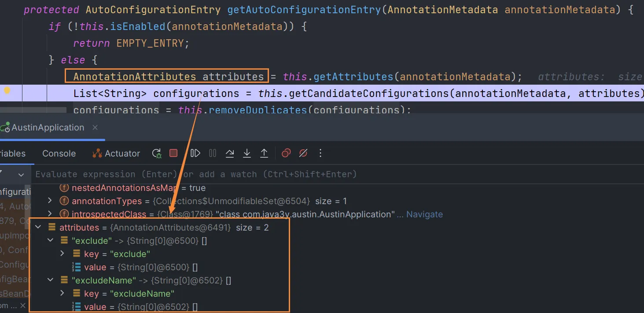Image resolution: width=644 pixels, height=313 pixels.
Task: Open the Actuator tab
Action: (116, 153)
